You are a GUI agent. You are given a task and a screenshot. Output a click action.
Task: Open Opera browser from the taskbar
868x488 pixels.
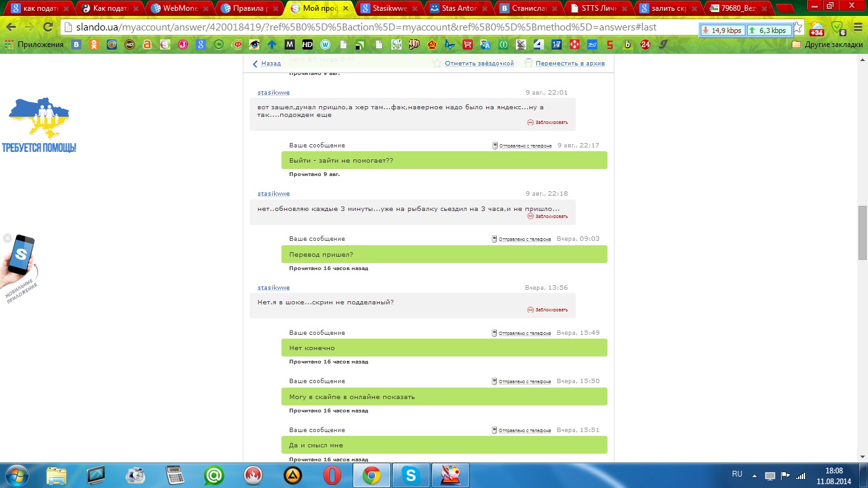tap(332, 475)
